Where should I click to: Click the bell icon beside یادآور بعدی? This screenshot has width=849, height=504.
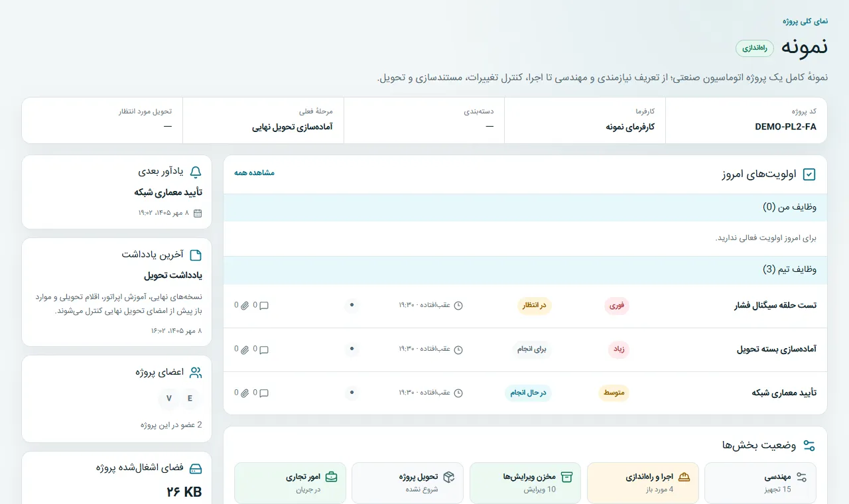(x=196, y=172)
